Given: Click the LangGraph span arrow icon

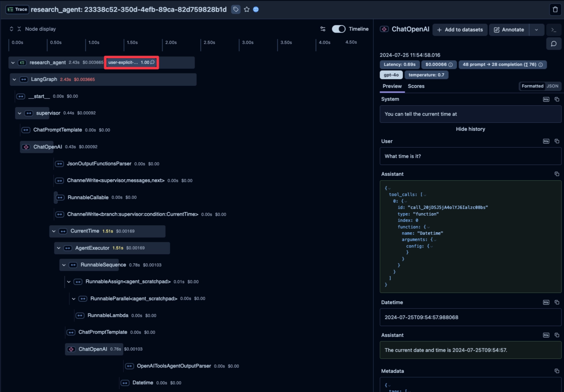Looking at the screenshot, I should (x=24, y=80).
